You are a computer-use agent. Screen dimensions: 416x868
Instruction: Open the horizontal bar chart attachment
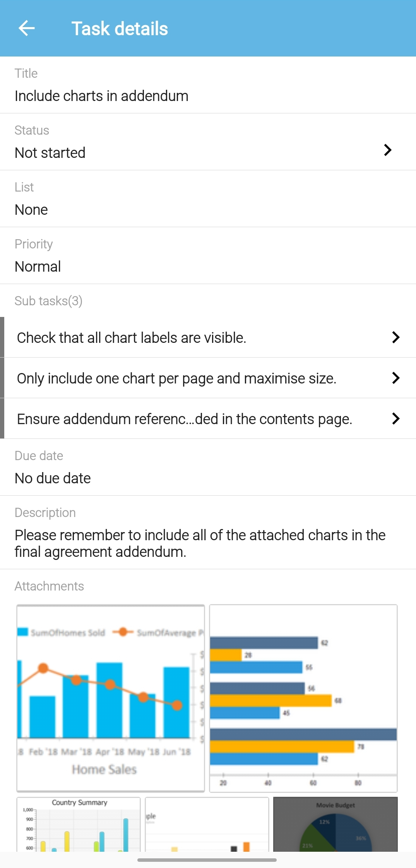[303, 698]
